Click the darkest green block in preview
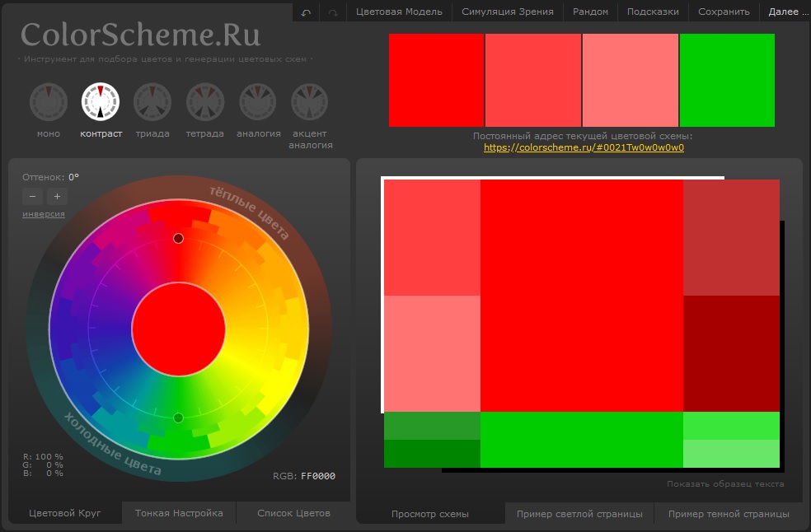 click(x=433, y=454)
